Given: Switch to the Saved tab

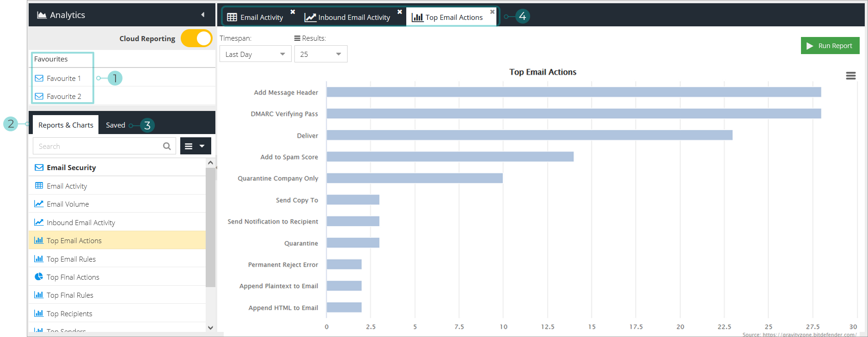Looking at the screenshot, I should point(116,125).
